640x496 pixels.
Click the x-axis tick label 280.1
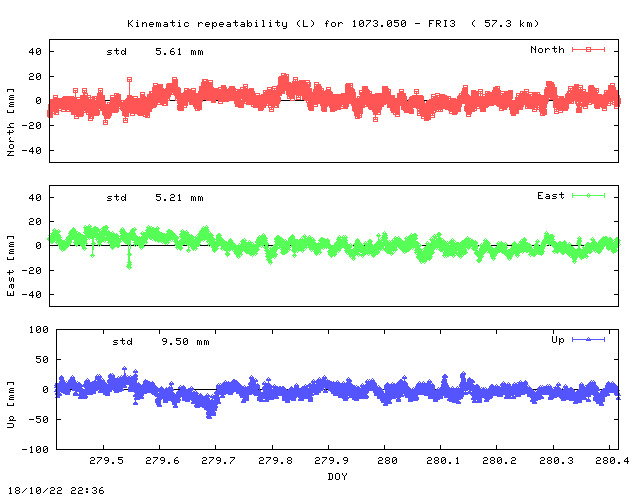click(443, 460)
